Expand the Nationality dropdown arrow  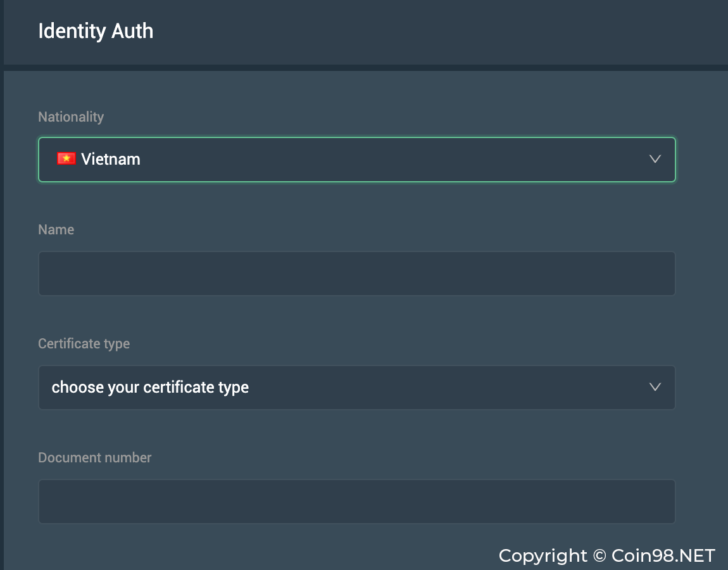coord(655,159)
